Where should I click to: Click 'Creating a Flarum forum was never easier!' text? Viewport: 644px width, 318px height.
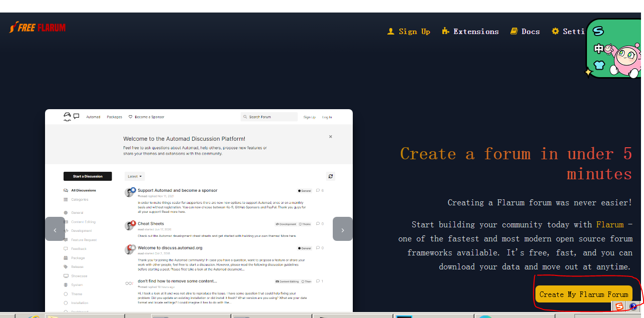[x=540, y=202]
